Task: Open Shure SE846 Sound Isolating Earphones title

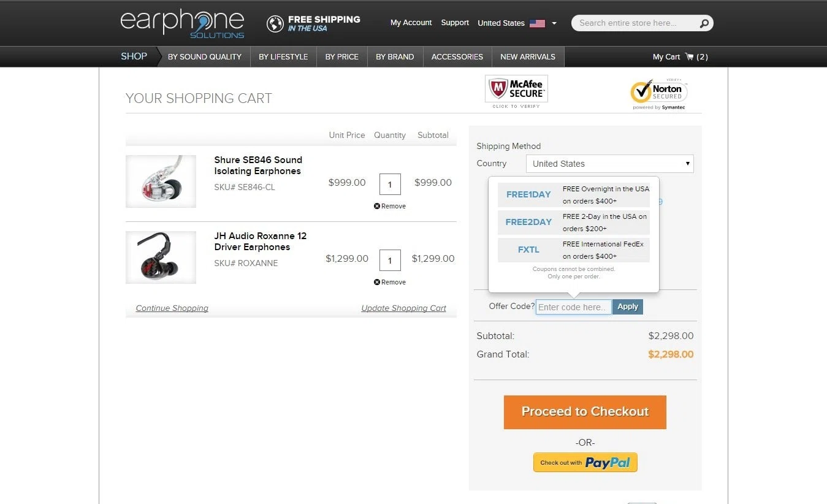Action: click(258, 166)
